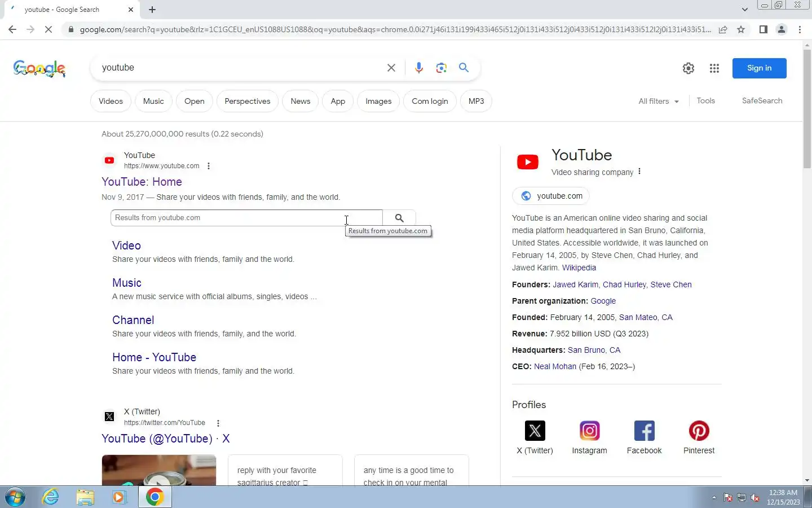Open the Home - YouTube sitelink
This screenshot has width=812, height=508.
(x=154, y=357)
